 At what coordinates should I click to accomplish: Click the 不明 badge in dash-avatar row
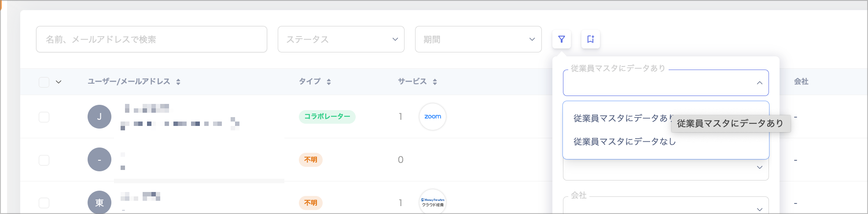[311, 160]
